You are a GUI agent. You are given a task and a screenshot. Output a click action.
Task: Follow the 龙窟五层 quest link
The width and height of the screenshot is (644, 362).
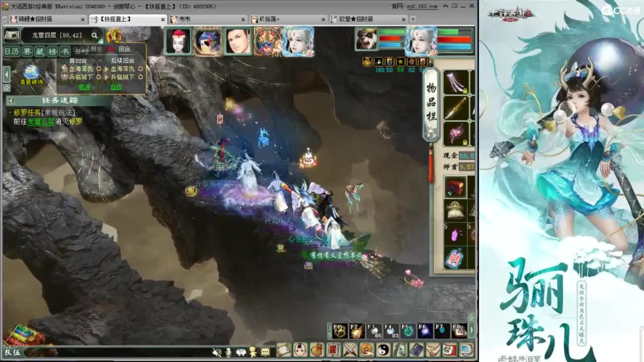click(x=41, y=122)
